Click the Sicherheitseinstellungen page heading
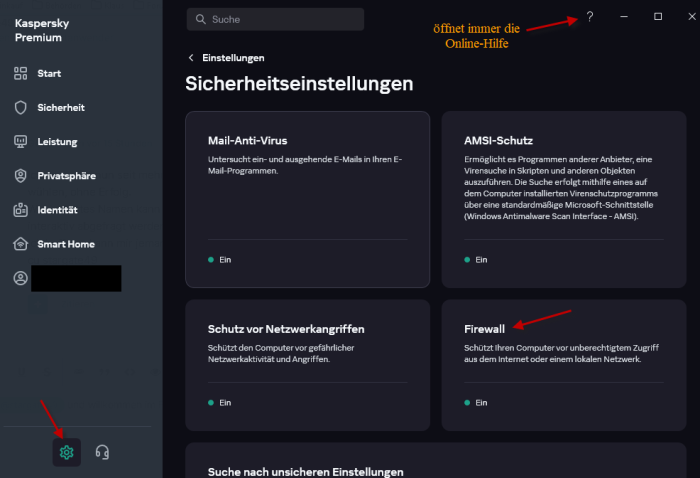 [x=299, y=83]
